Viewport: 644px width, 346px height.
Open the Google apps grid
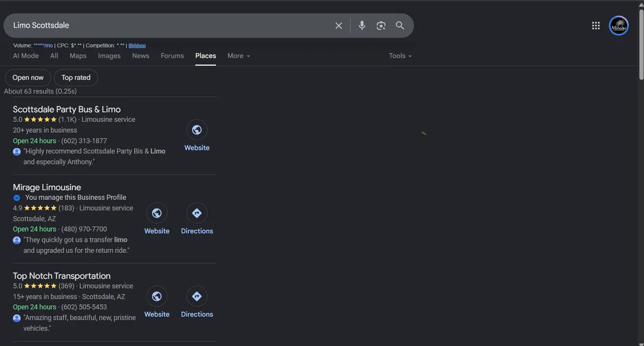(596, 25)
